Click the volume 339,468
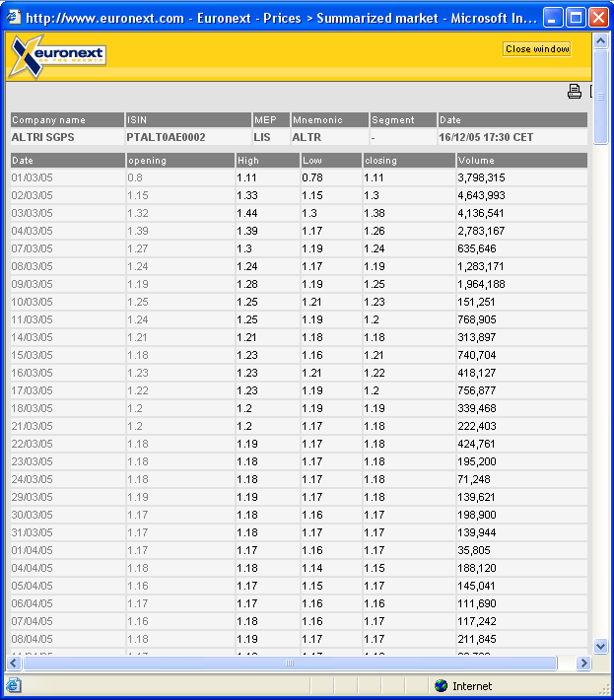This screenshot has width=614, height=700. pyautogui.click(x=477, y=408)
